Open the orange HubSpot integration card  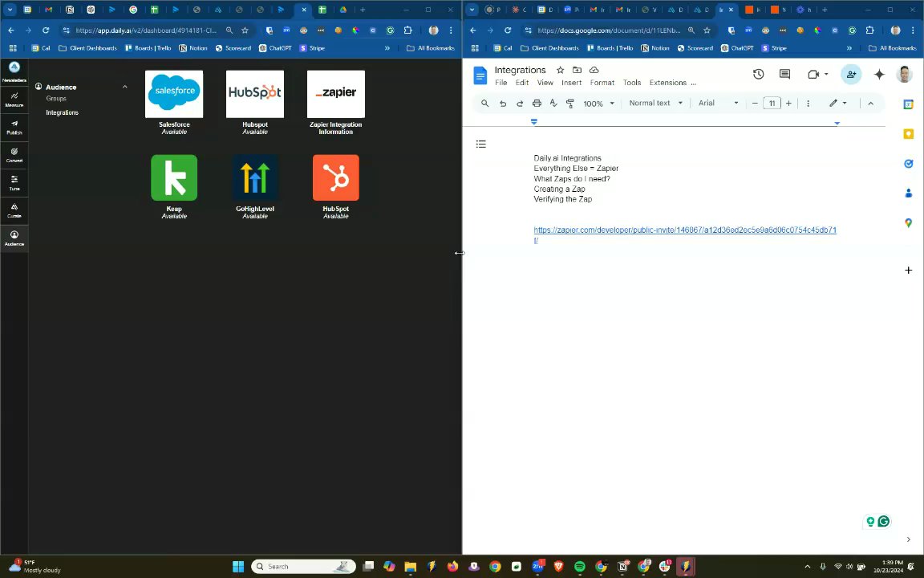tap(336, 187)
